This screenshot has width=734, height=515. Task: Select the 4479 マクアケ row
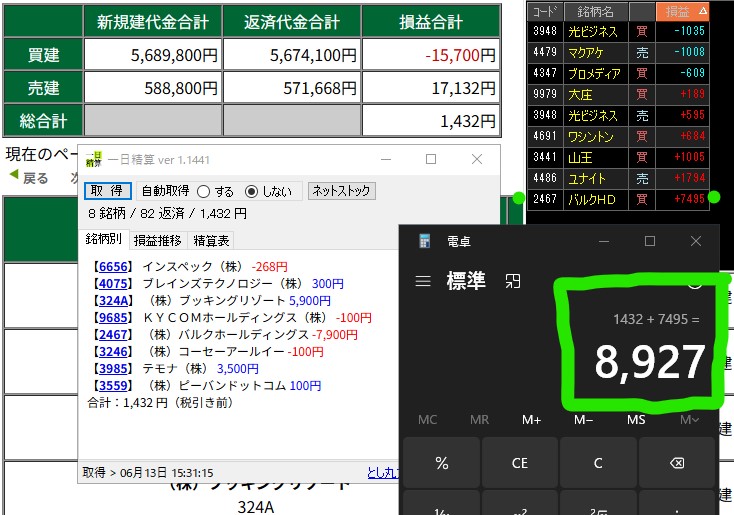point(618,52)
